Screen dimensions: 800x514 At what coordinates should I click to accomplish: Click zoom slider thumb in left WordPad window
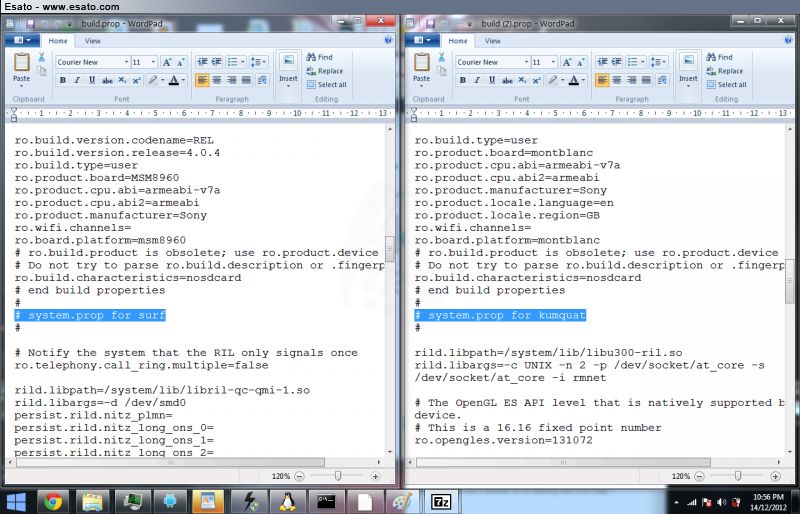pos(338,476)
